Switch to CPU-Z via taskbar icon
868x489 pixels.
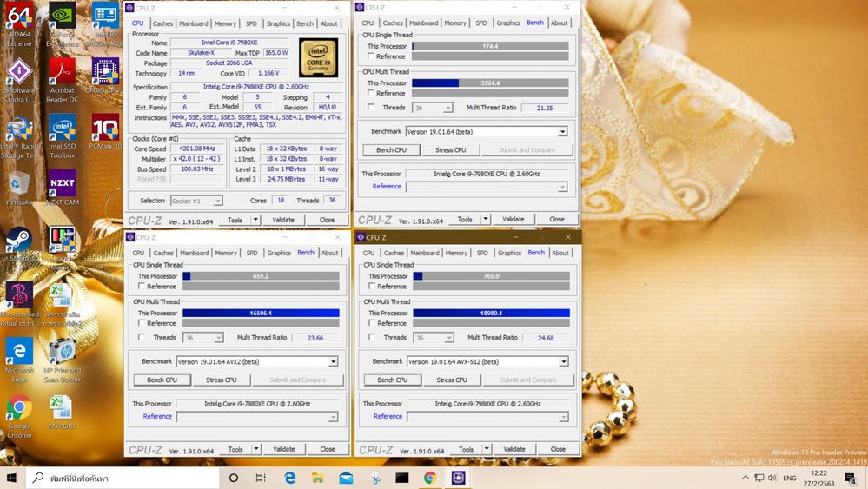pyautogui.click(x=459, y=478)
